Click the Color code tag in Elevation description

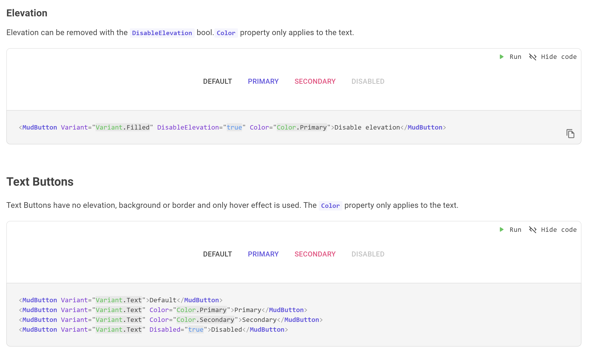pyautogui.click(x=226, y=33)
